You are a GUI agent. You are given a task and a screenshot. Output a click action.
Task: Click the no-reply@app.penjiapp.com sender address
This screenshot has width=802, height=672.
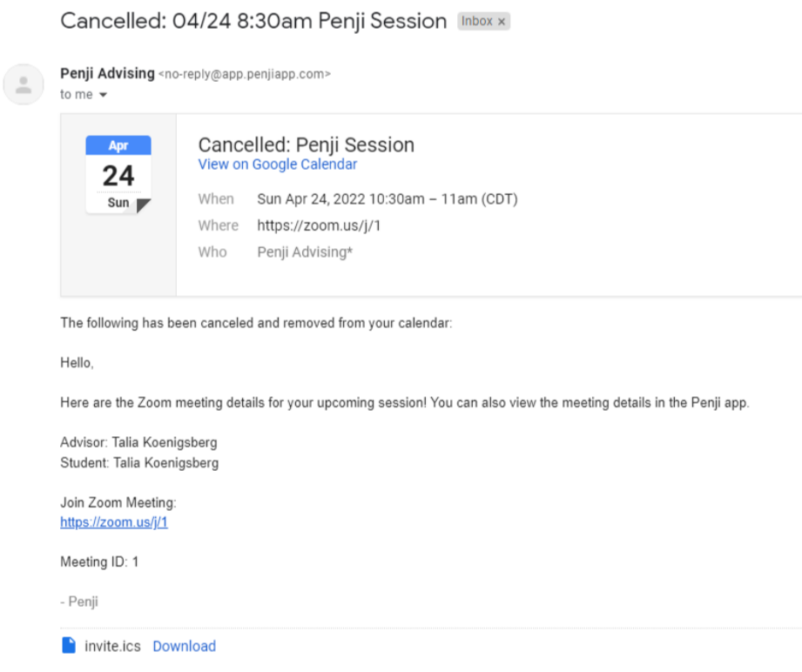pyautogui.click(x=244, y=74)
